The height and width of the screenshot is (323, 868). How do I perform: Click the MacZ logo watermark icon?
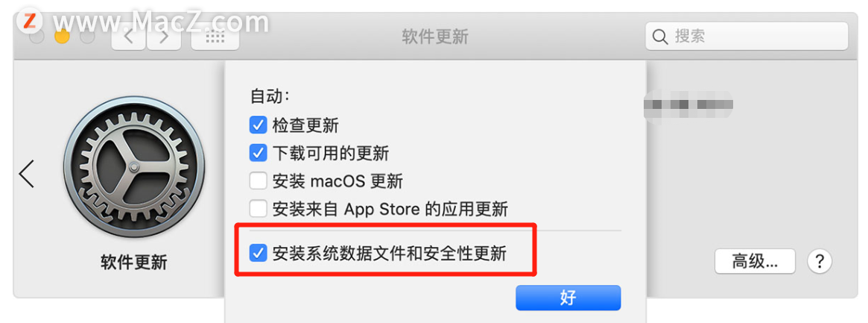tap(31, 21)
